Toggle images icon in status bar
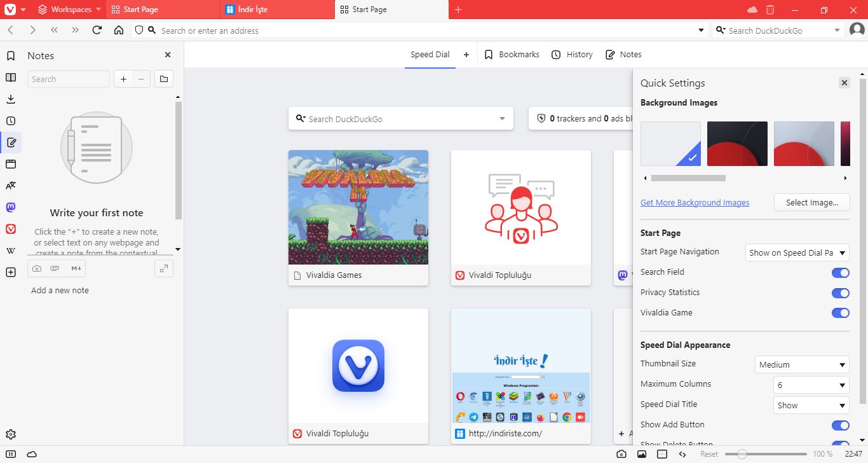Viewport: 868px width, 463px height. (x=642, y=454)
